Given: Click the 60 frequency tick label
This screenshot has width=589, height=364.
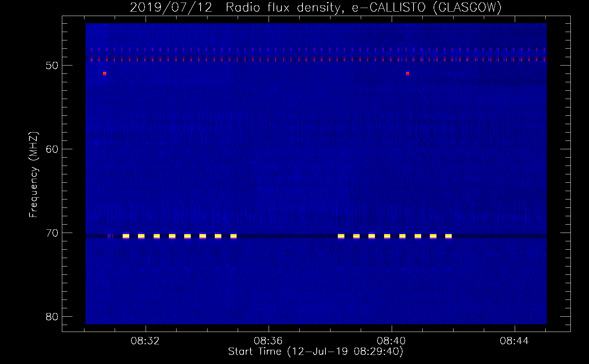Looking at the screenshot, I should pyautogui.click(x=52, y=149).
